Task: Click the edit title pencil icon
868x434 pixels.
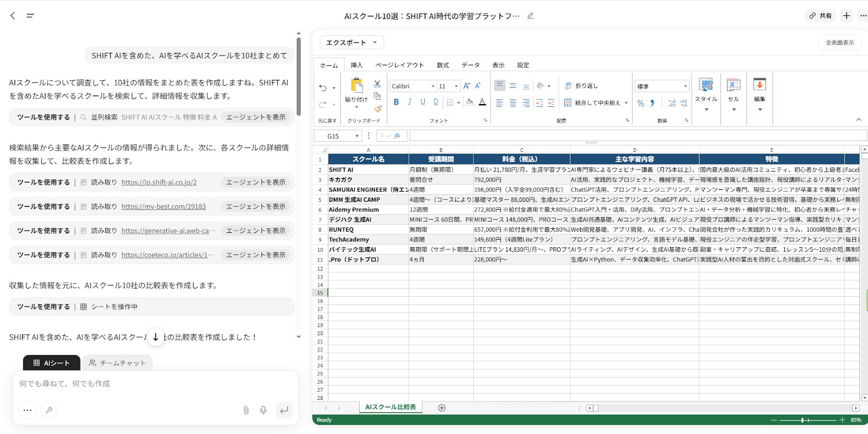Action: (531, 16)
